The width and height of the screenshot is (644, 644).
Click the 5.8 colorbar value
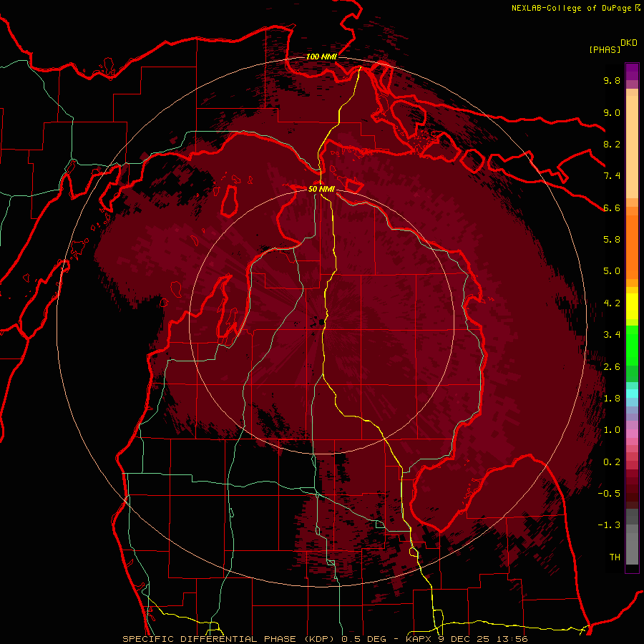tap(612, 240)
